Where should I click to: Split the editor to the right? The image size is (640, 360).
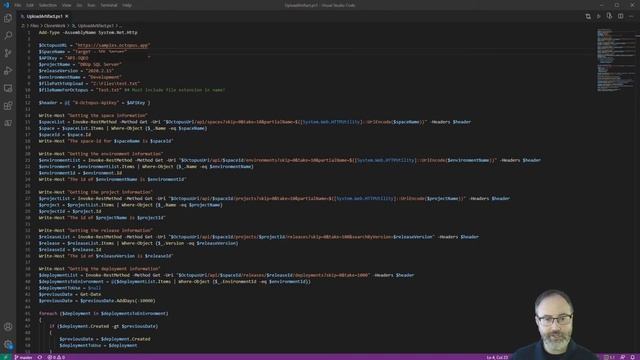click(x=620, y=16)
